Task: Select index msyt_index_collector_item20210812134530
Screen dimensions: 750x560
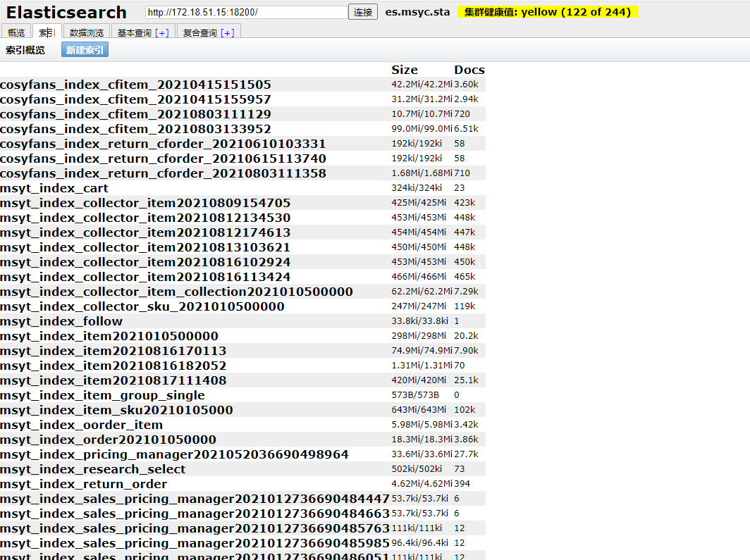Action: coord(145,218)
